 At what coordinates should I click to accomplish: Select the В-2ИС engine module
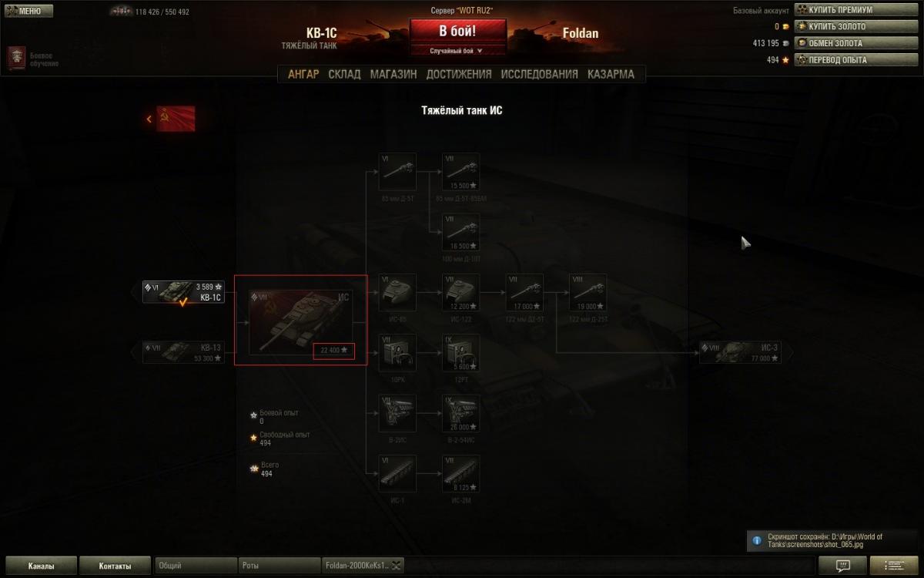click(397, 413)
